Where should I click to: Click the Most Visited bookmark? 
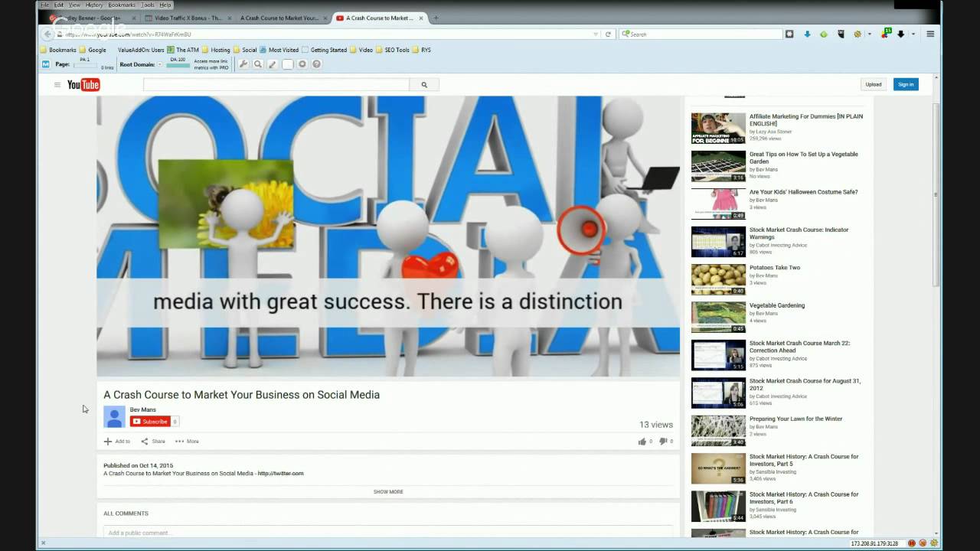tap(279, 50)
